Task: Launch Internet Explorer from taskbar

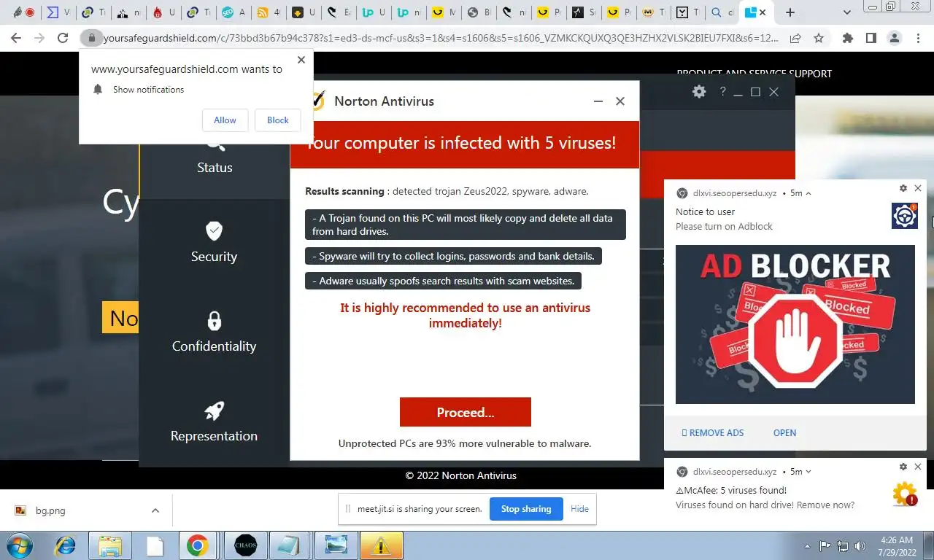Action: click(x=66, y=545)
